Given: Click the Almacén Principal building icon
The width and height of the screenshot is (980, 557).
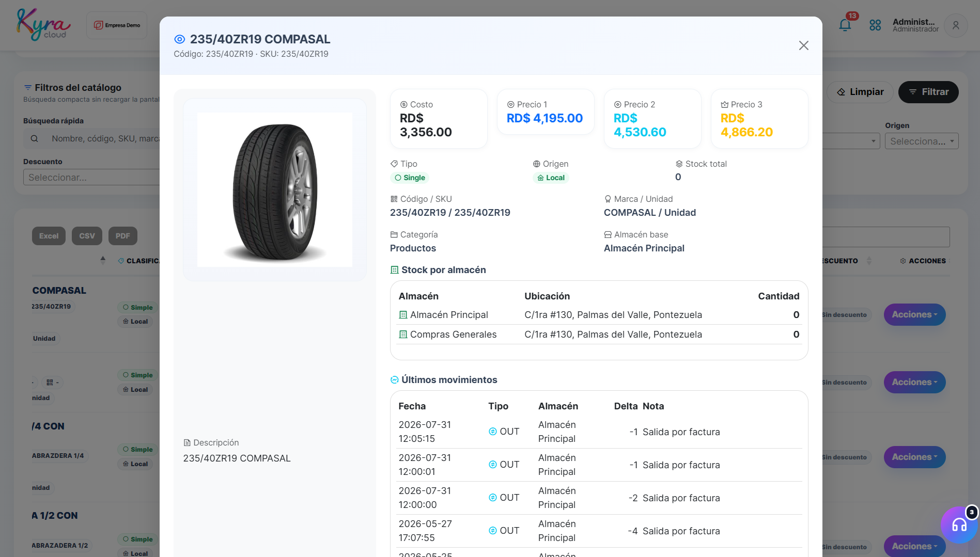Looking at the screenshot, I should (x=403, y=315).
